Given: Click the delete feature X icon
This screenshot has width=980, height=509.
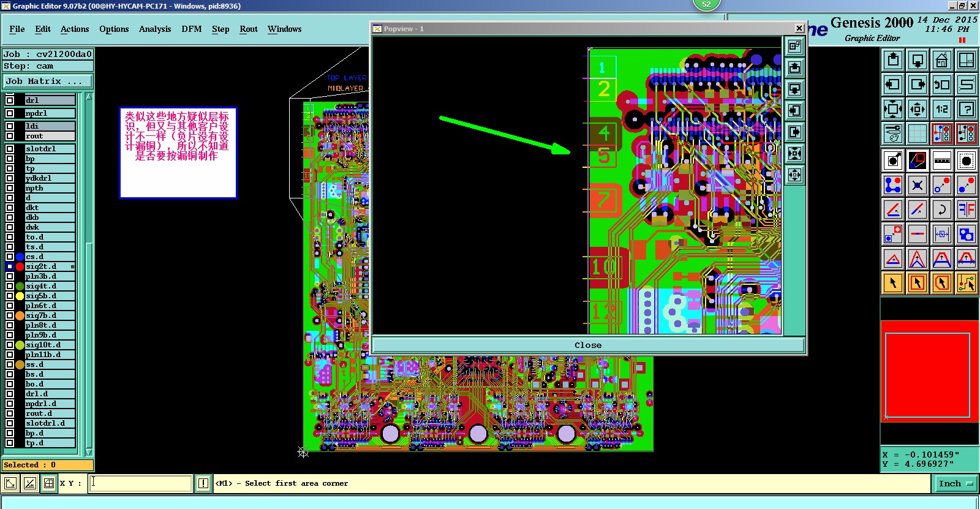Looking at the screenshot, I should 918,185.
